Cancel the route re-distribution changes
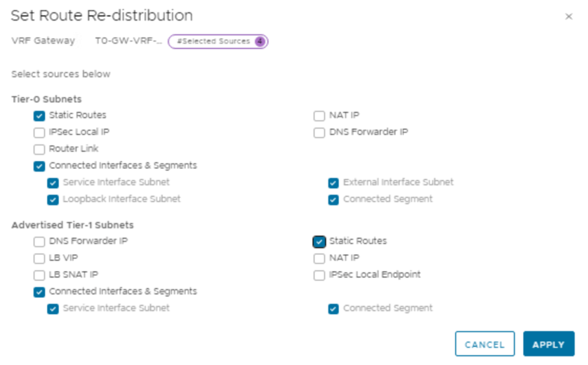588x365 pixels. 484,344
